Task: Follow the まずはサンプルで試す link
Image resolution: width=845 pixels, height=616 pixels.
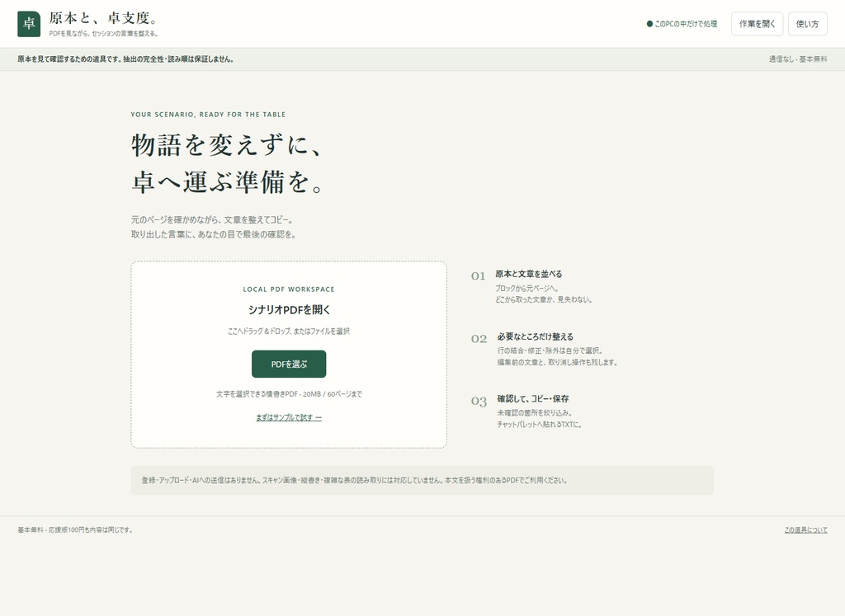Action: pyautogui.click(x=288, y=417)
